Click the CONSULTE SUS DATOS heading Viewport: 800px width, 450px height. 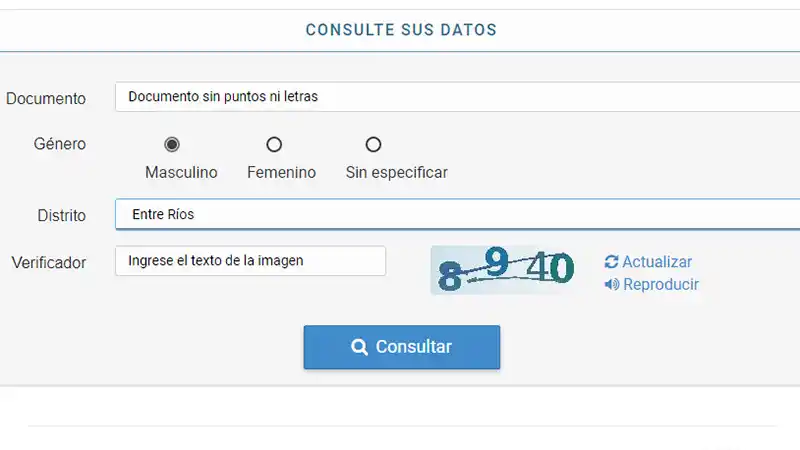click(401, 30)
